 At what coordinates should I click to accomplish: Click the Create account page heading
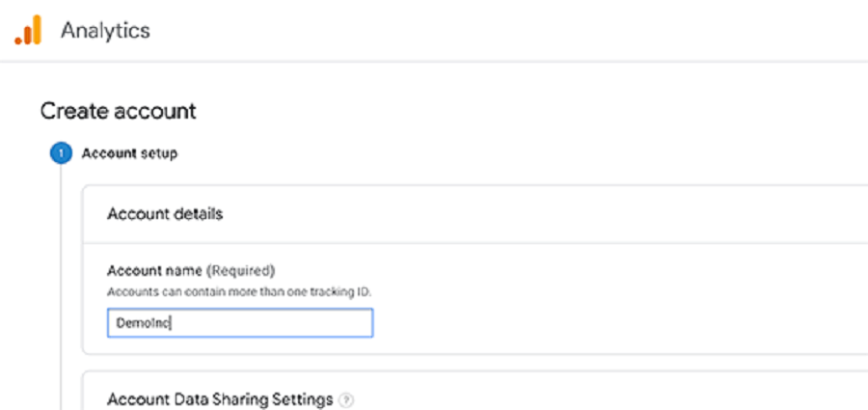tap(118, 111)
